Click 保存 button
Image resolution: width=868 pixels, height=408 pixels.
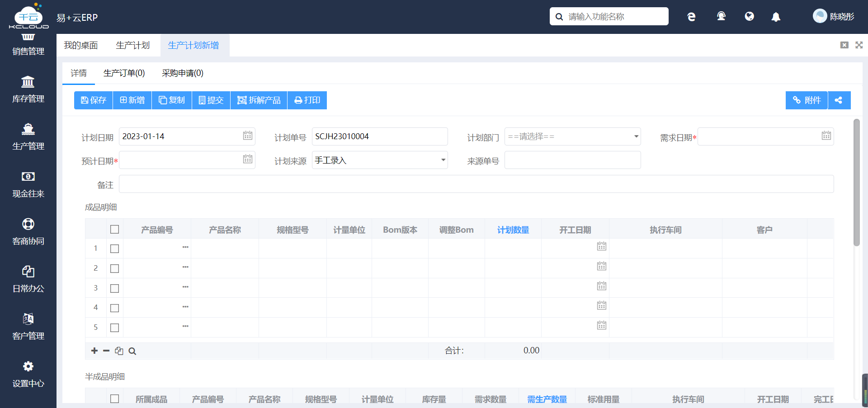(x=93, y=100)
